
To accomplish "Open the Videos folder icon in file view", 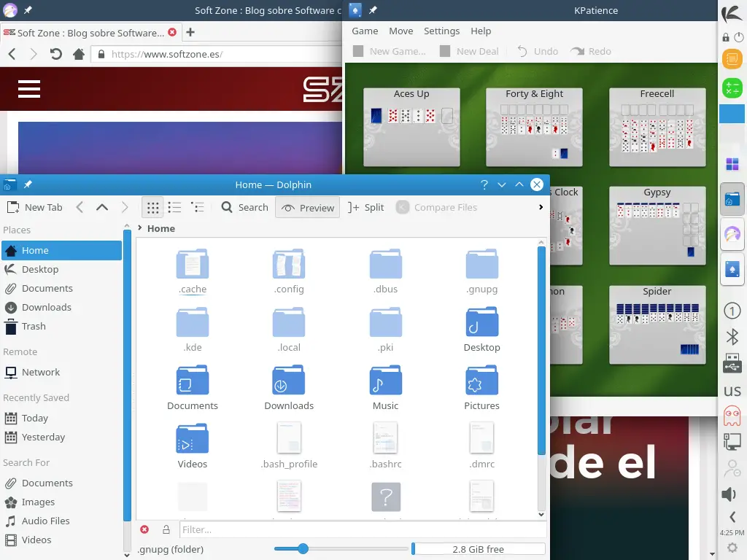I will (193, 446).
